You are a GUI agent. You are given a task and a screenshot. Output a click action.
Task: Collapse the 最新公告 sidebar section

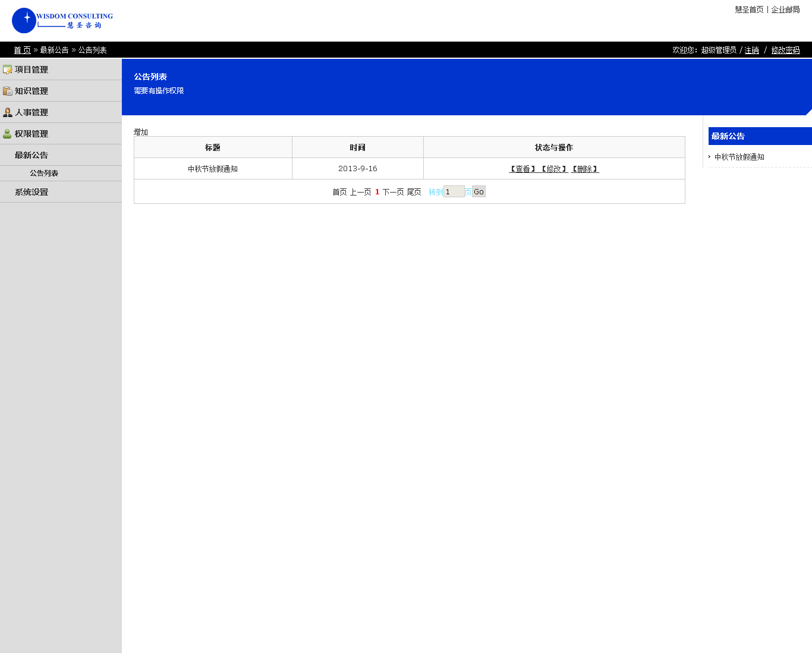(x=32, y=155)
